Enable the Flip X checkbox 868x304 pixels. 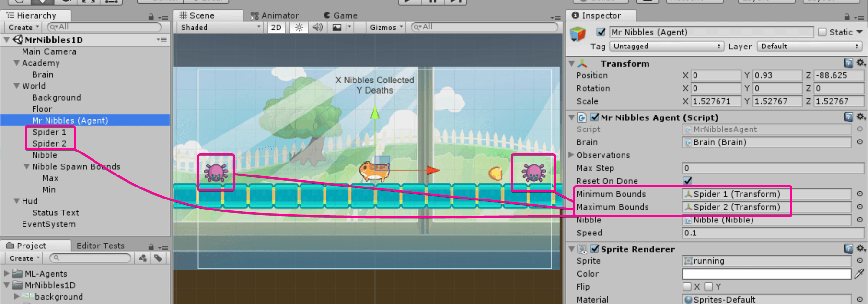click(687, 287)
